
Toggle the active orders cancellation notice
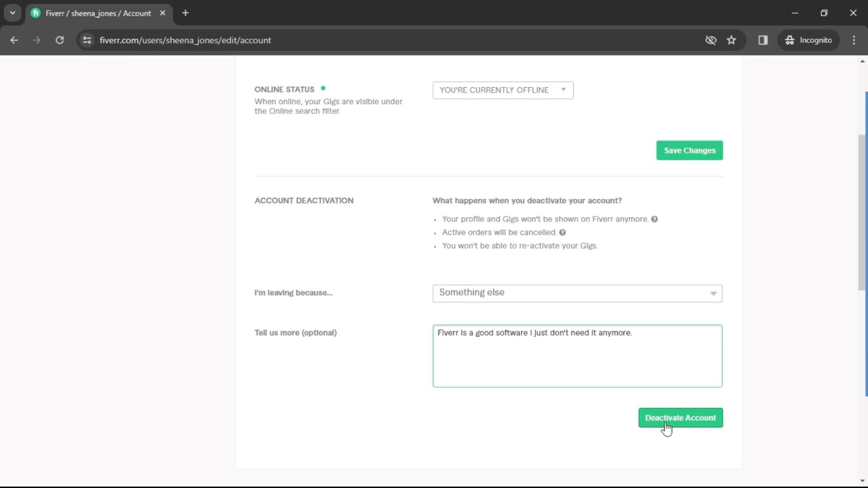click(562, 232)
